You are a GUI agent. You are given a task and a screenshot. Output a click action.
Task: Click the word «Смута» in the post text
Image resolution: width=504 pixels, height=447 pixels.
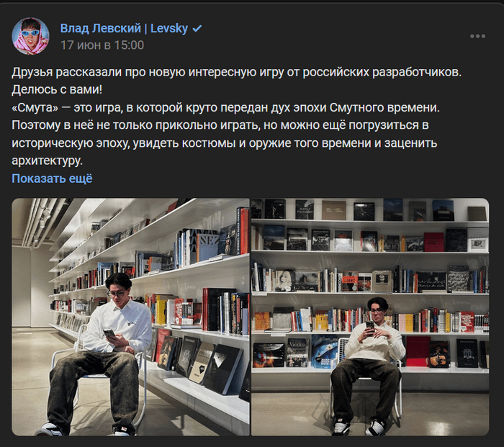click(35, 107)
